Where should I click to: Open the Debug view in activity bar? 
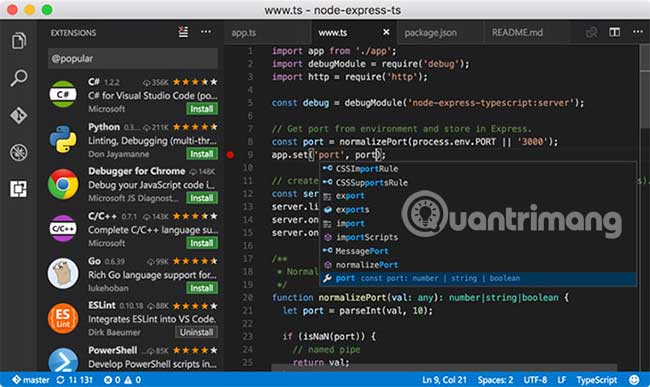19,152
